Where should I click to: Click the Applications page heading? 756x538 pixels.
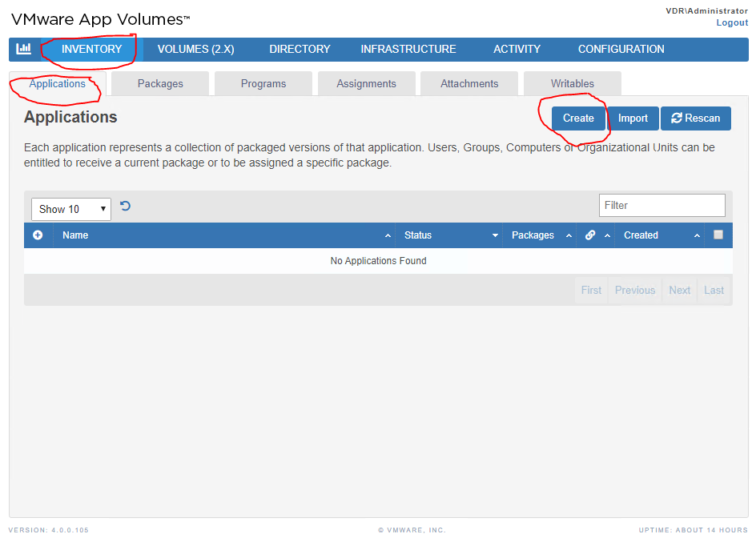[x=70, y=117]
